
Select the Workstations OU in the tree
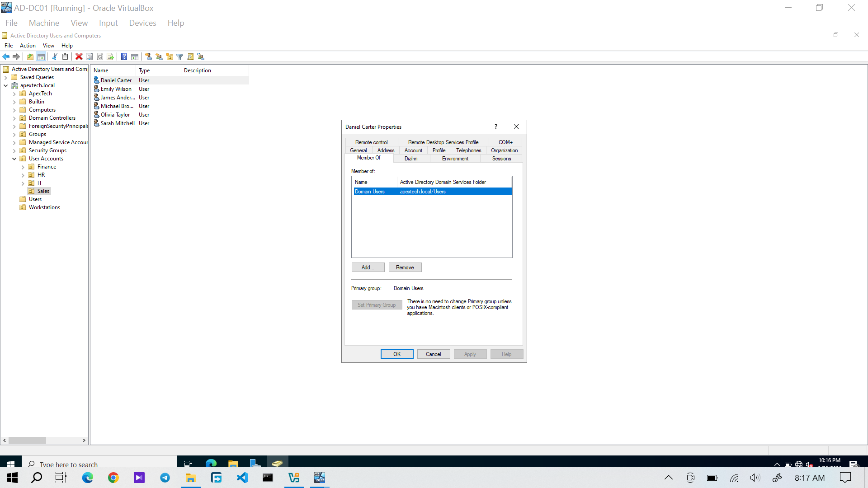click(x=44, y=207)
